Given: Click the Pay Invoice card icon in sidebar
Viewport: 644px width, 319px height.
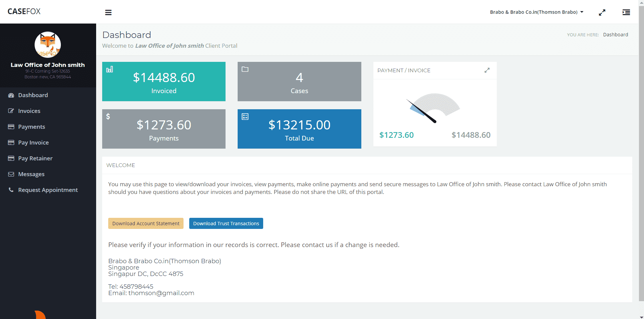Looking at the screenshot, I should pyautogui.click(x=11, y=143).
